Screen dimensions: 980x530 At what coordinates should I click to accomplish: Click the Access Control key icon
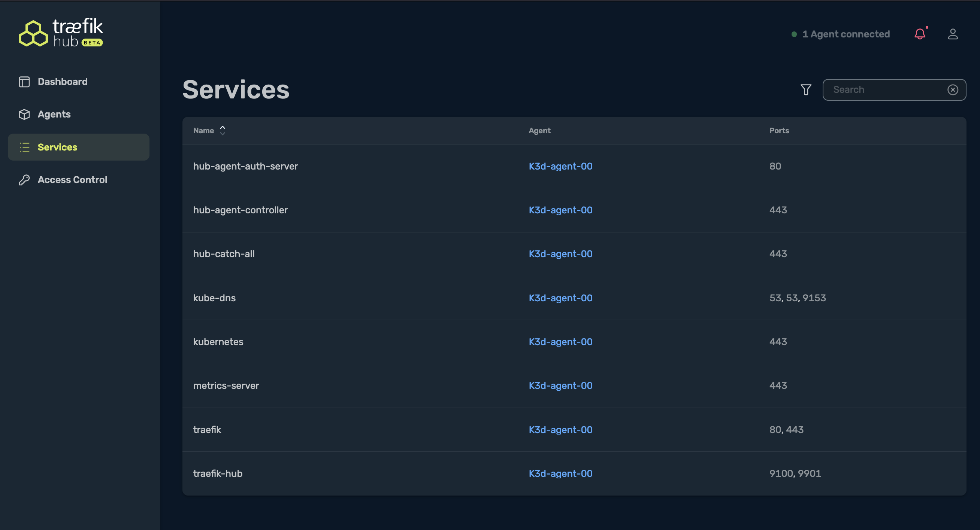click(24, 180)
